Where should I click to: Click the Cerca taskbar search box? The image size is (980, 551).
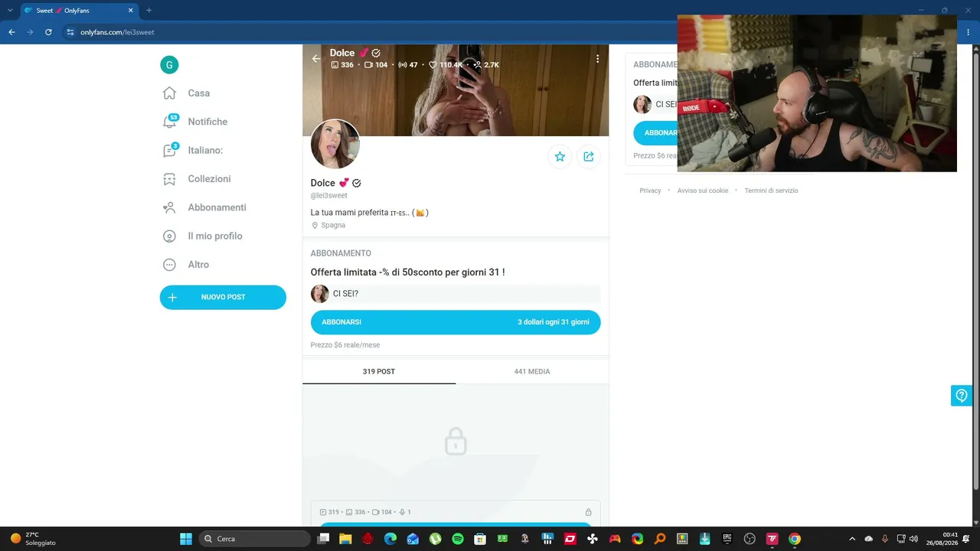(254, 539)
